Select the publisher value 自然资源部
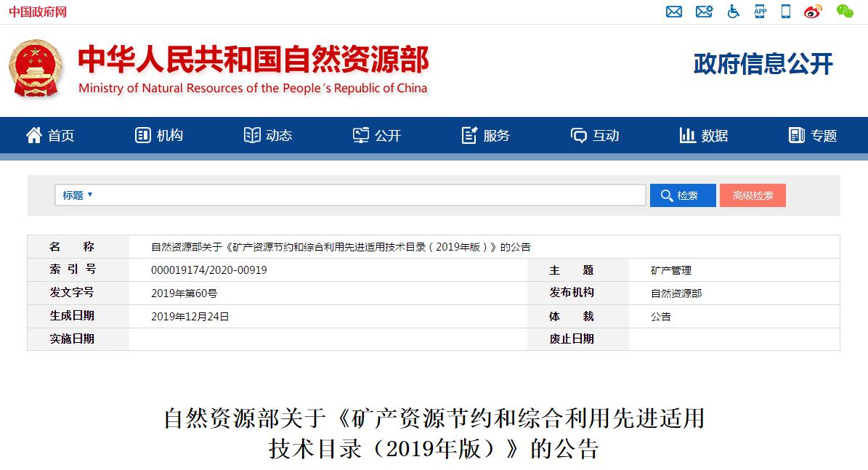The width and height of the screenshot is (868, 470). [x=676, y=293]
